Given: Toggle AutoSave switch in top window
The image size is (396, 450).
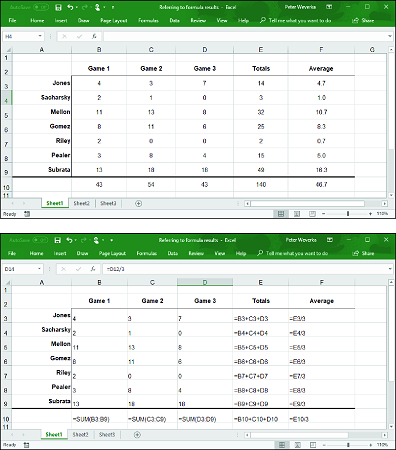Looking at the screenshot, I should tap(40, 7).
